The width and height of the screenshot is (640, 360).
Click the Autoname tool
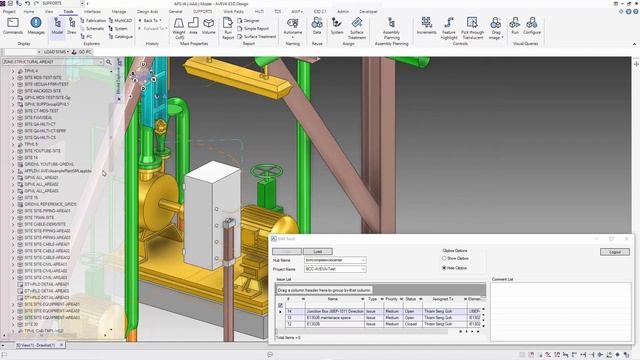[293, 27]
